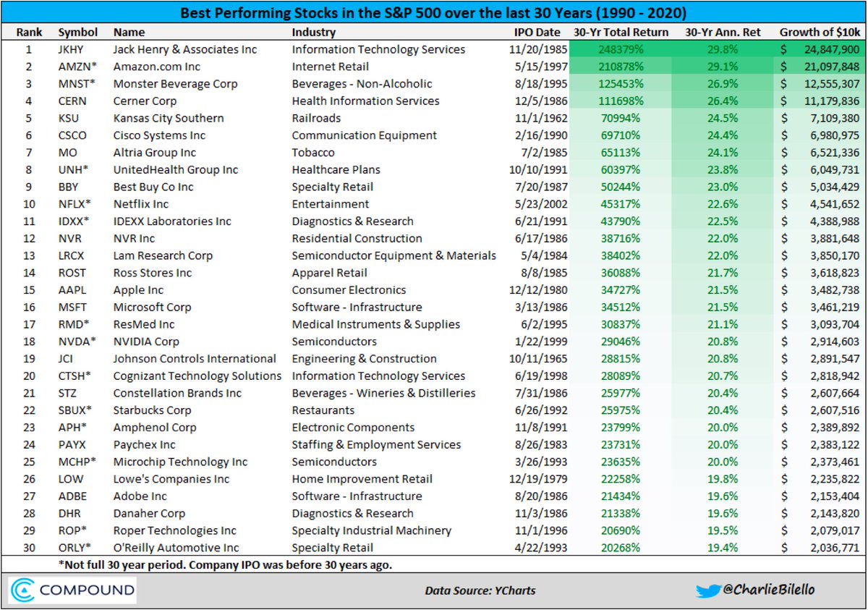The width and height of the screenshot is (868, 610).
Task: Click the 'Not full 30 year period' footnote
Action: click(x=224, y=564)
